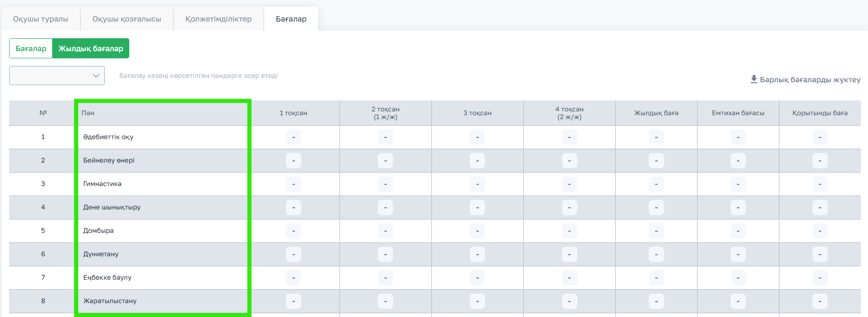
Task: Click the download icon for all grades
Action: [754, 79]
